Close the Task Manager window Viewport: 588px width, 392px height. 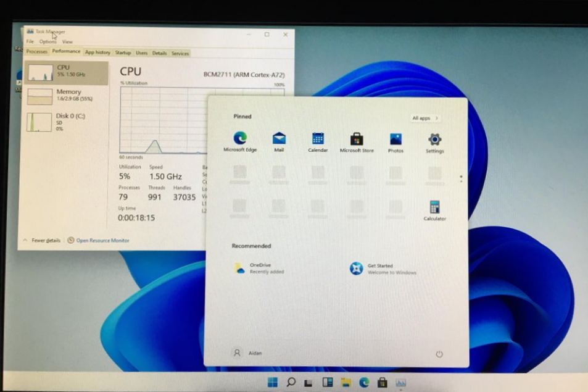[x=286, y=35]
